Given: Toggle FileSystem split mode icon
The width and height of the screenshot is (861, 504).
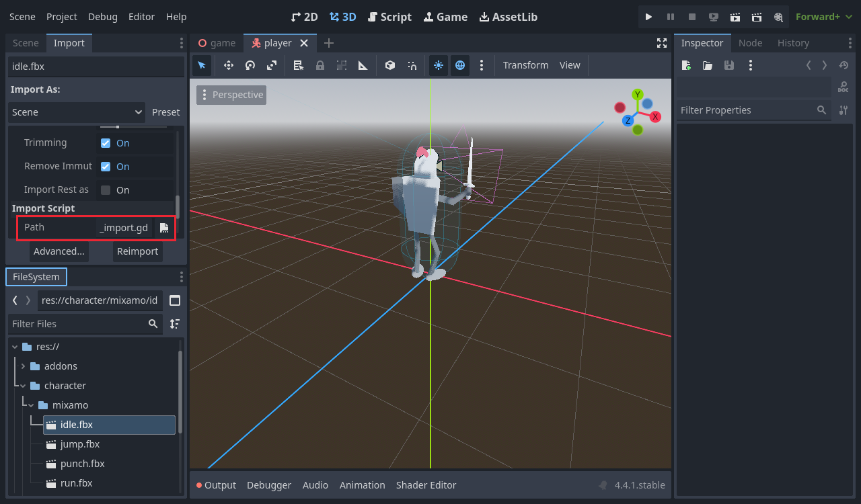Looking at the screenshot, I should (x=175, y=300).
